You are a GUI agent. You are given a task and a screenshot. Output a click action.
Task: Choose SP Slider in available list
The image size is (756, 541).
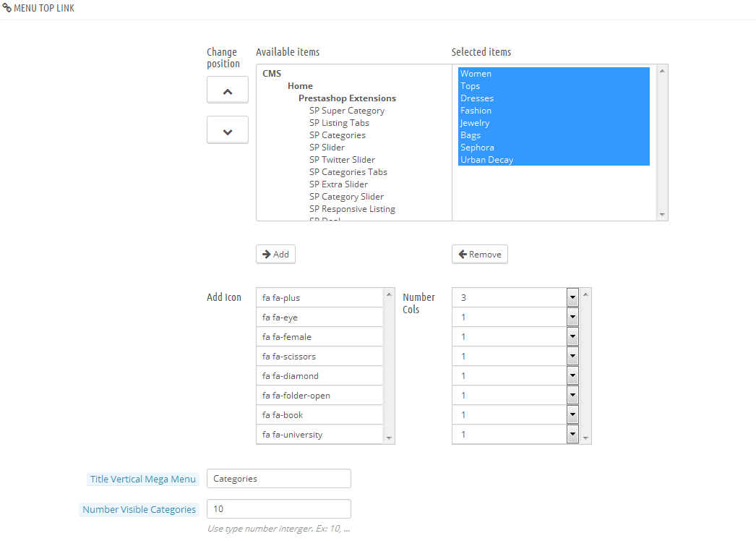pyautogui.click(x=327, y=148)
